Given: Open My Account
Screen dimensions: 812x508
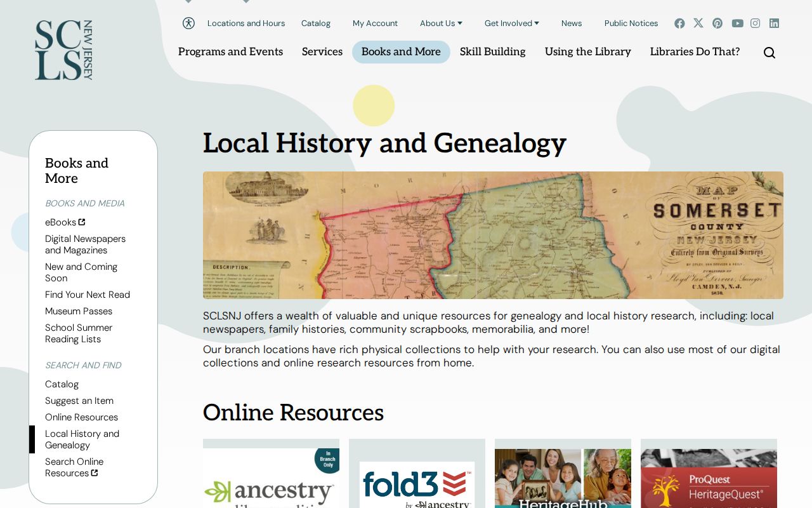Looking at the screenshot, I should (x=375, y=23).
